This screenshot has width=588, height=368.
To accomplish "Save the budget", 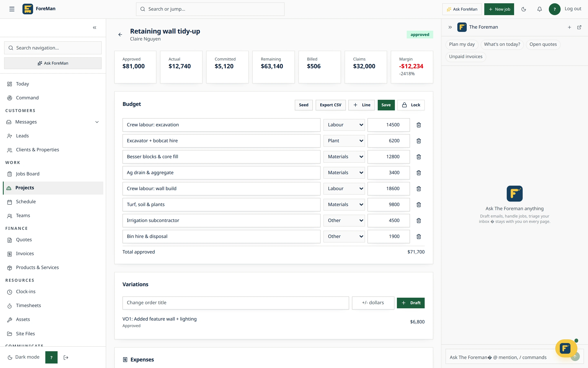I will [x=386, y=105].
